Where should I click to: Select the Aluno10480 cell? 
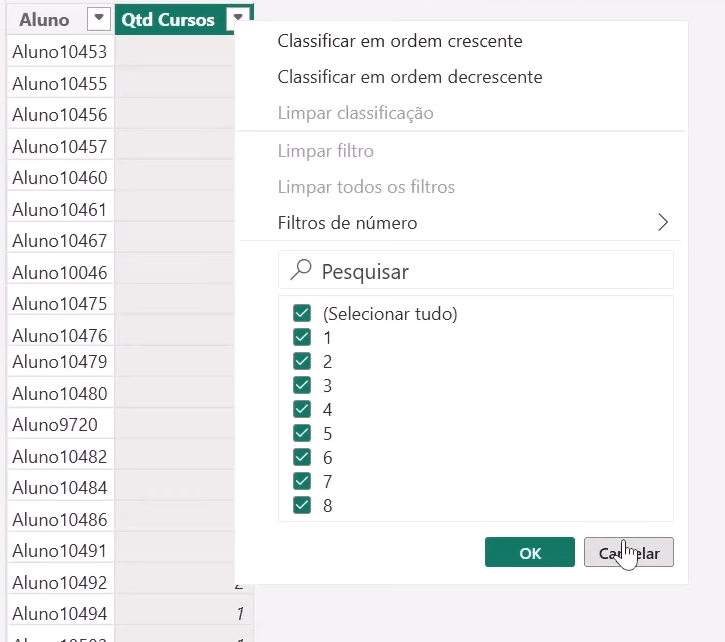[x=60, y=393]
